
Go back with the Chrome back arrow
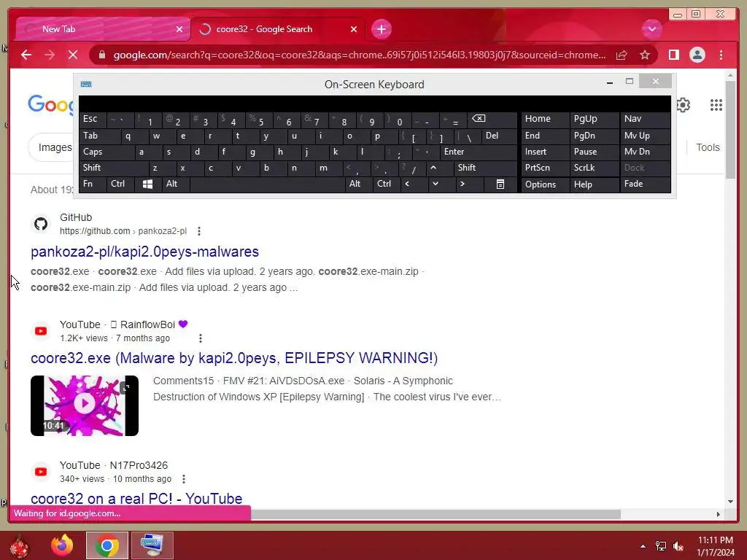click(x=26, y=55)
